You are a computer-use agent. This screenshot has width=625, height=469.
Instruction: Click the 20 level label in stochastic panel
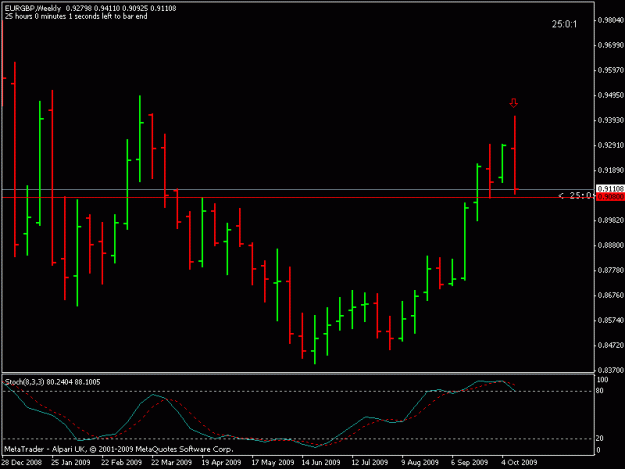point(599,438)
